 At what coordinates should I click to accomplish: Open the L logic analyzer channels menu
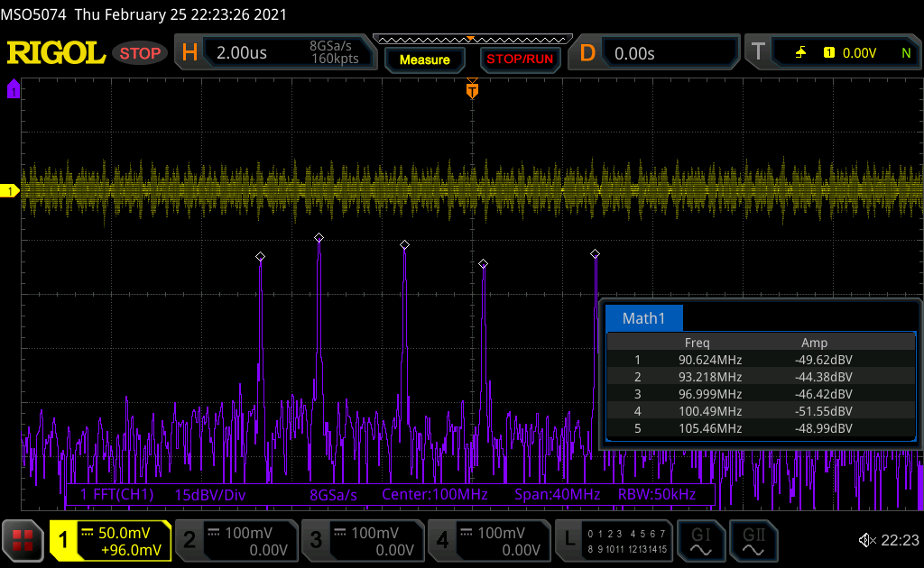pyautogui.click(x=615, y=540)
